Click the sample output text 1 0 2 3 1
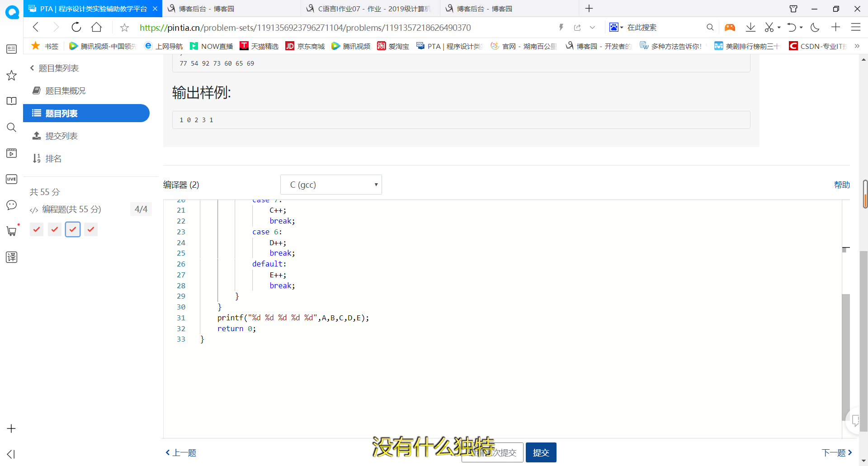This screenshot has width=868, height=466. point(196,120)
